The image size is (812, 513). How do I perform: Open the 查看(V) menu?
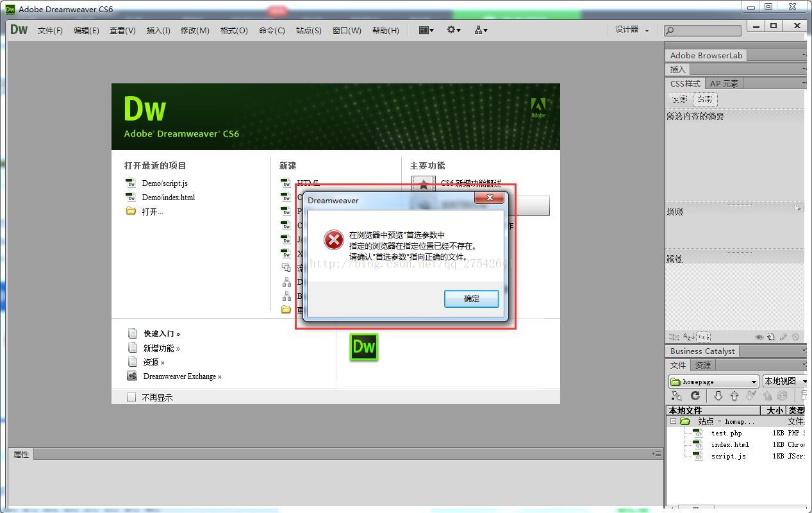click(x=122, y=30)
